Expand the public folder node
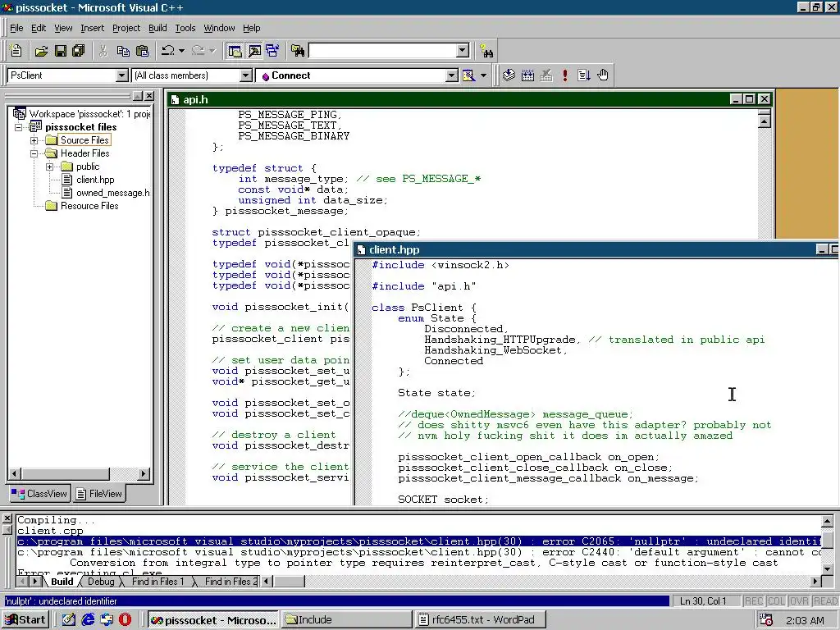The width and height of the screenshot is (840, 630). coord(50,167)
